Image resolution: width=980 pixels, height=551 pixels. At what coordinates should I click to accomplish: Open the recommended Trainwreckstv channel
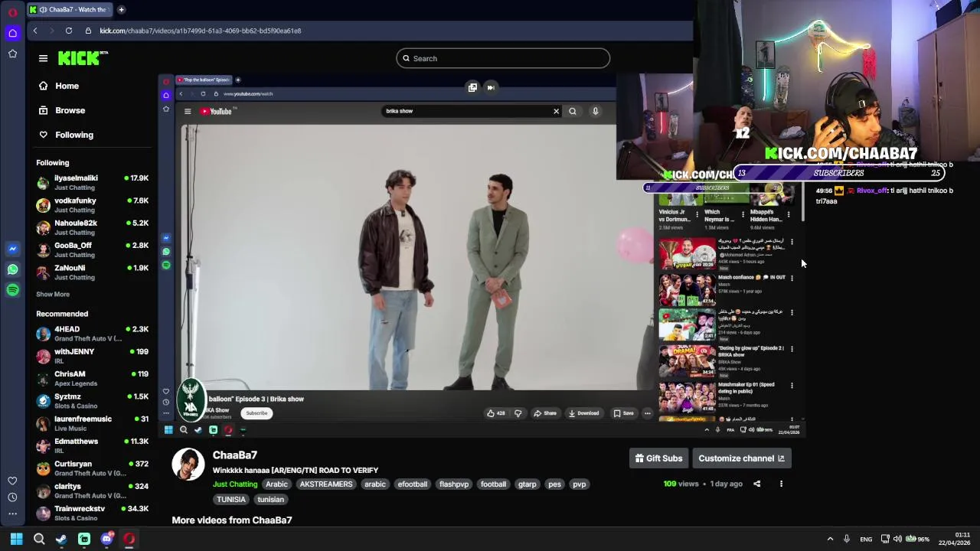92,513
